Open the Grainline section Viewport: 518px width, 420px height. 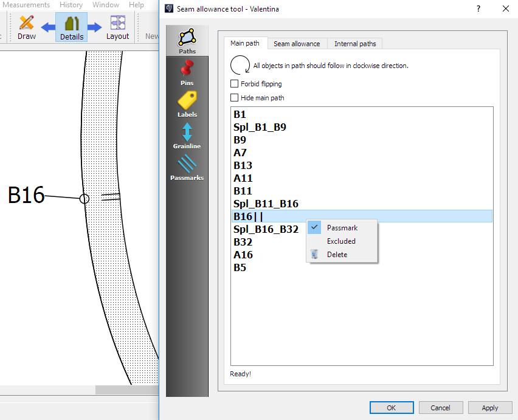coord(187,136)
